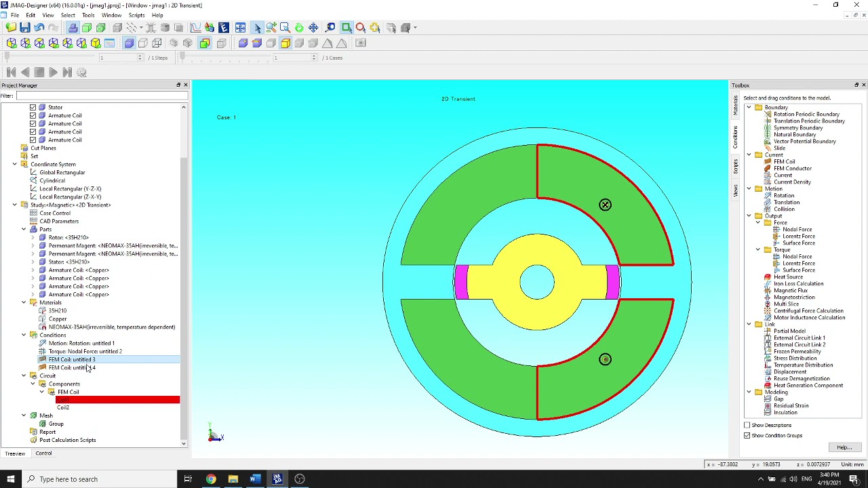Select Case Control in project tree
This screenshot has width=868, height=488.
54,213
